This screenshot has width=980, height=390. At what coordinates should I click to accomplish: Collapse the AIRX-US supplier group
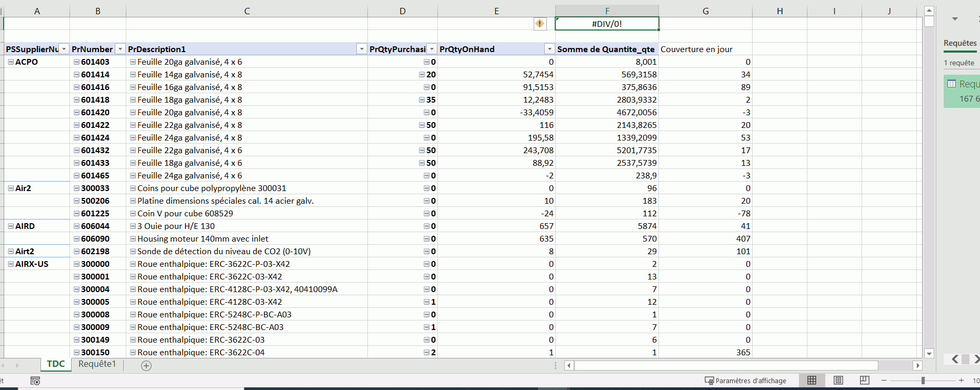point(11,264)
